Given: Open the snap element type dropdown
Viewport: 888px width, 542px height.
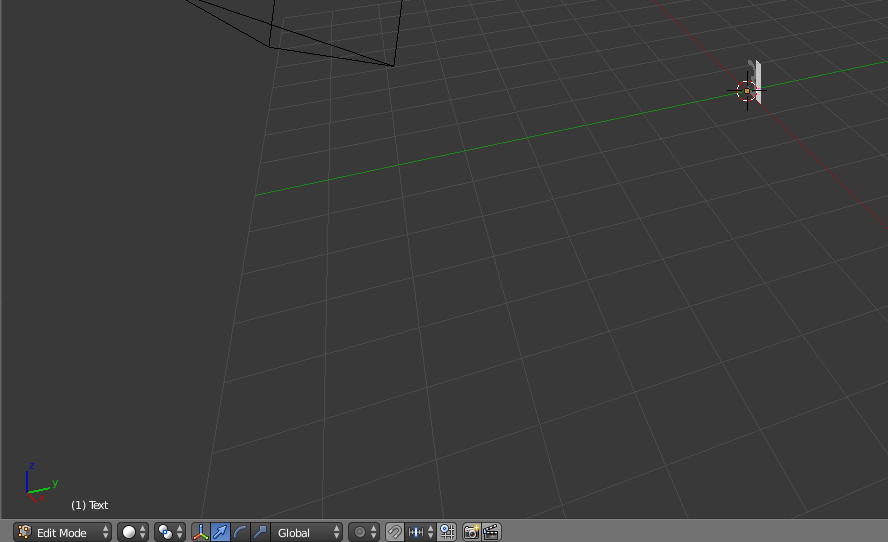Looking at the screenshot, I should coord(420,532).
